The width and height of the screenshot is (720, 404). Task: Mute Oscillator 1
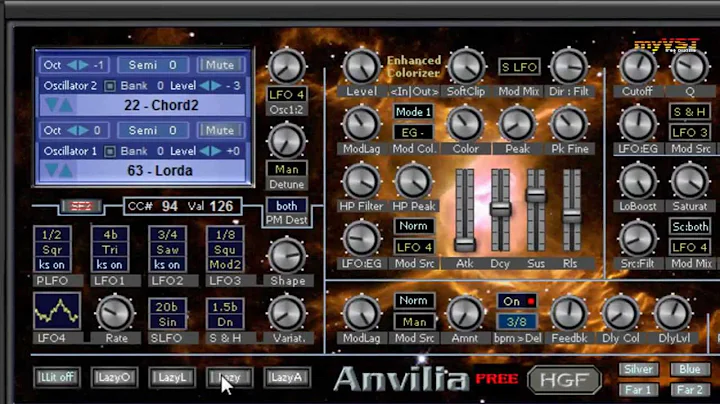coord(219,130)
